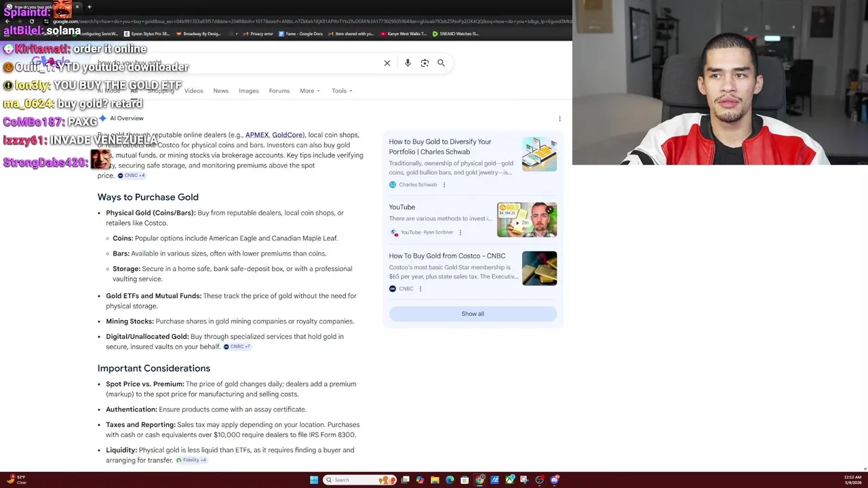Viewport: 868px width, 488px height.
Task: Open 'How to Buy Gold to Diversify' Schwab article
Action: coord(440,146)
